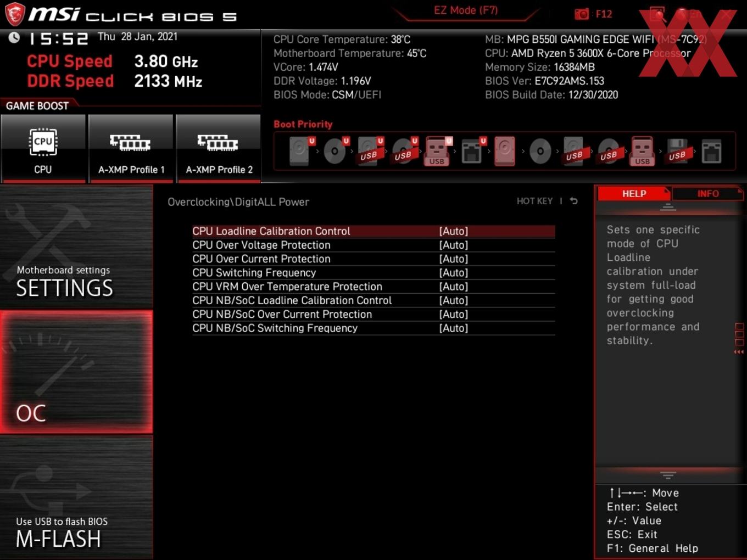Image resolution: width=747 pixels, height=560 pixels.
Task: Open the OC overclocking section
Action: pyautogui.click(x=76, y=372)
